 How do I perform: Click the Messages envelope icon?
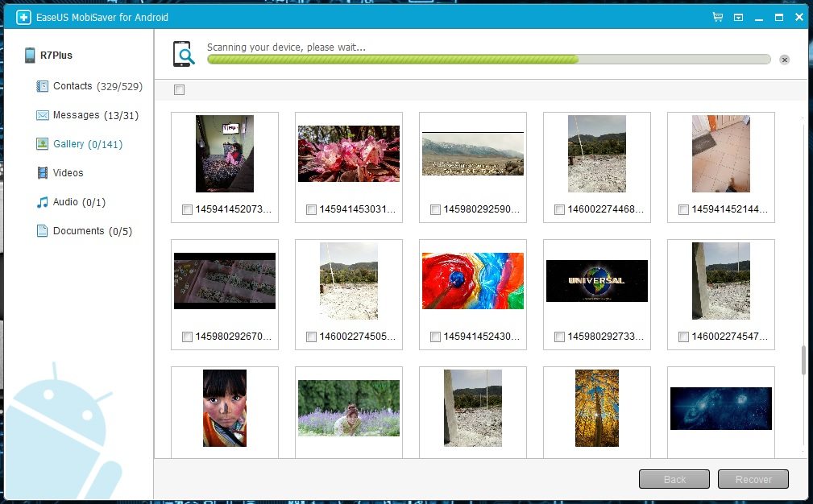43,115
